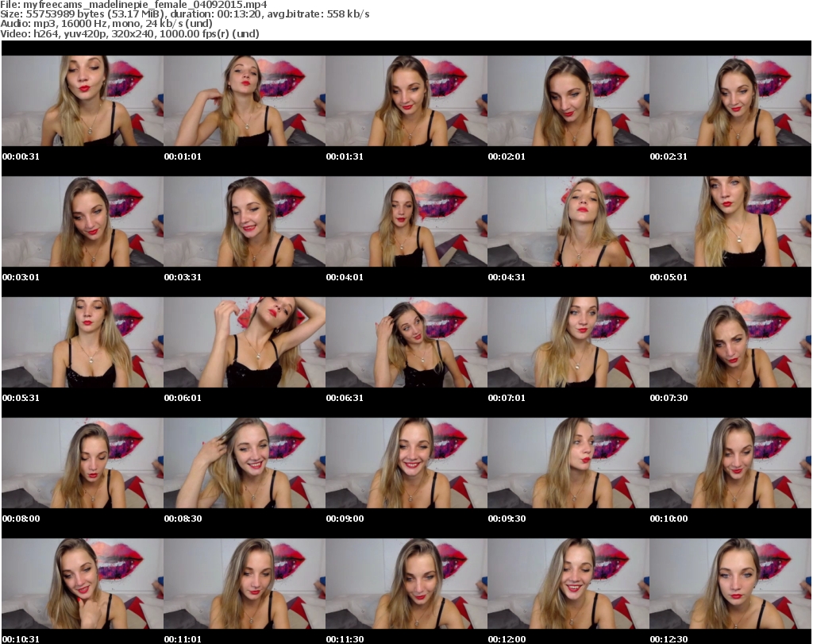Select the thumbnail frame at 00:02:31
The image size is (813, 644).
tap(730, 101)
